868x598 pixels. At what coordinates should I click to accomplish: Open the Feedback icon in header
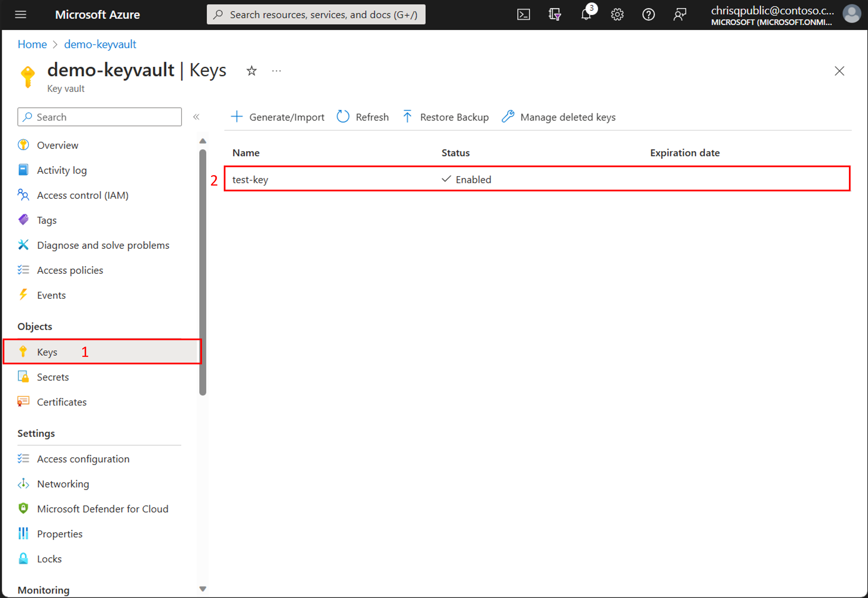[x=680, y=14]
